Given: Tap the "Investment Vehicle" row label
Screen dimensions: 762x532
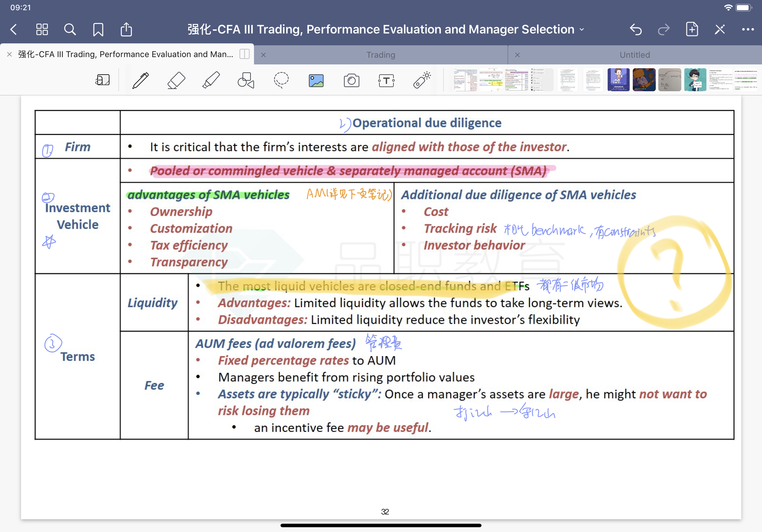Looking at the screenshot, I should tap(78, 216).
